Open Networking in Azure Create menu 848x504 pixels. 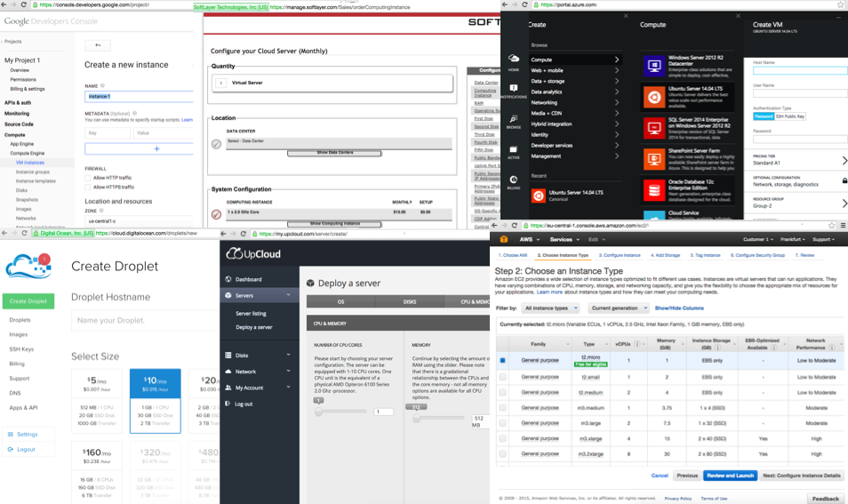click(575, 102)
